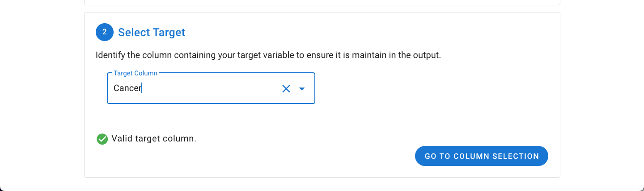
Task: Click the previous step card's bottom edge
Action: [x=322, y=5]
